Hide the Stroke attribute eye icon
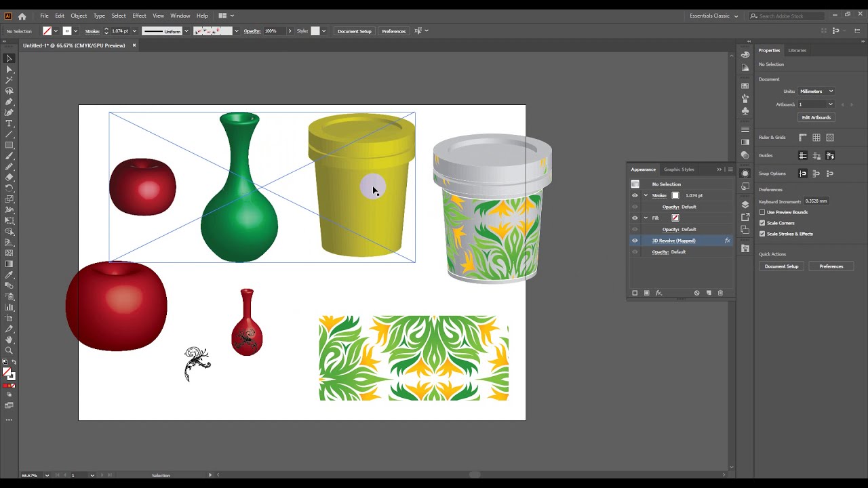The image size is (868, 488). [x=635, y=195]
